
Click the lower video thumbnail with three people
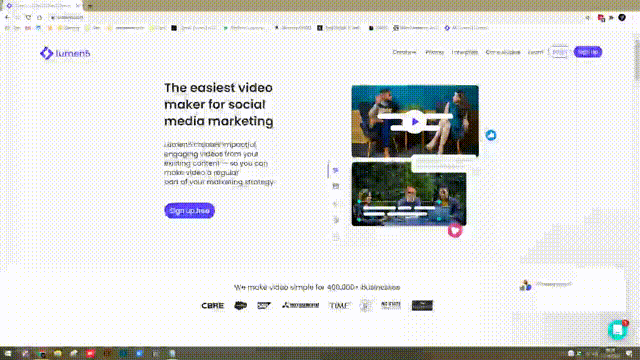click(x=409, y=194)
